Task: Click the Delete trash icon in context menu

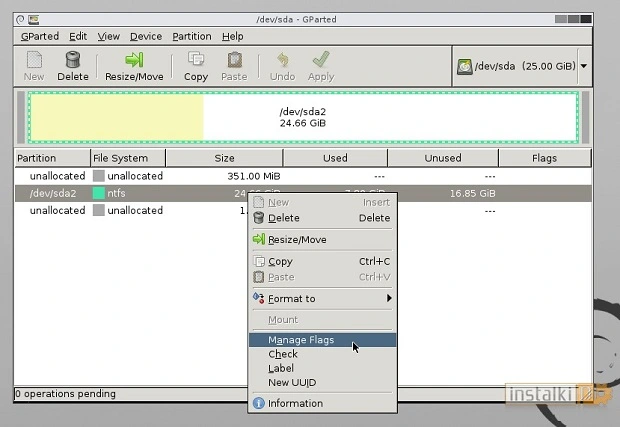Action: click(258, 218)
